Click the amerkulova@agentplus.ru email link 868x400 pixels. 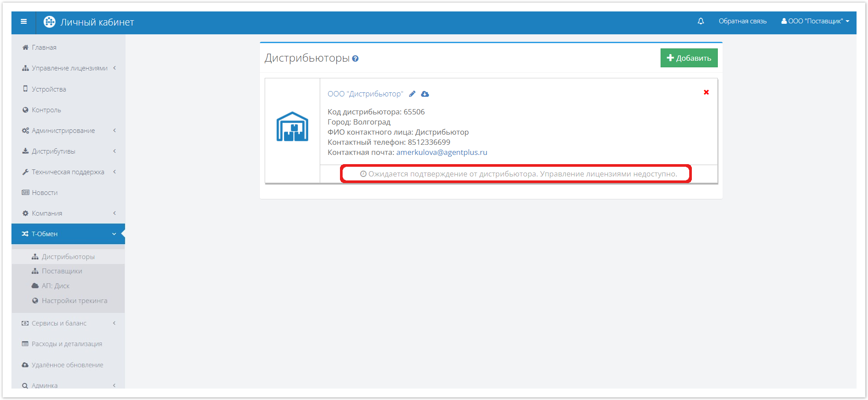point(441,152)
